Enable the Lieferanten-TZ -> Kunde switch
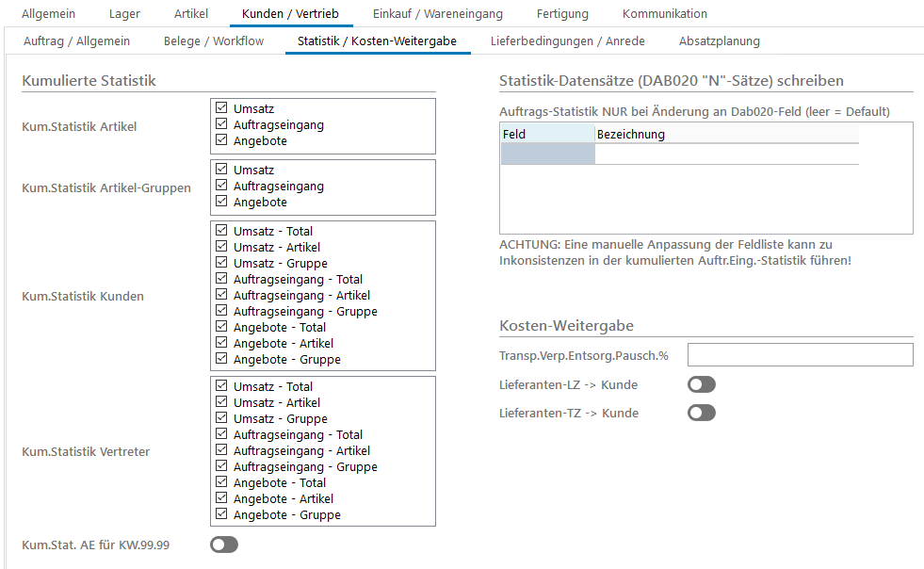 tap(702, 413)
